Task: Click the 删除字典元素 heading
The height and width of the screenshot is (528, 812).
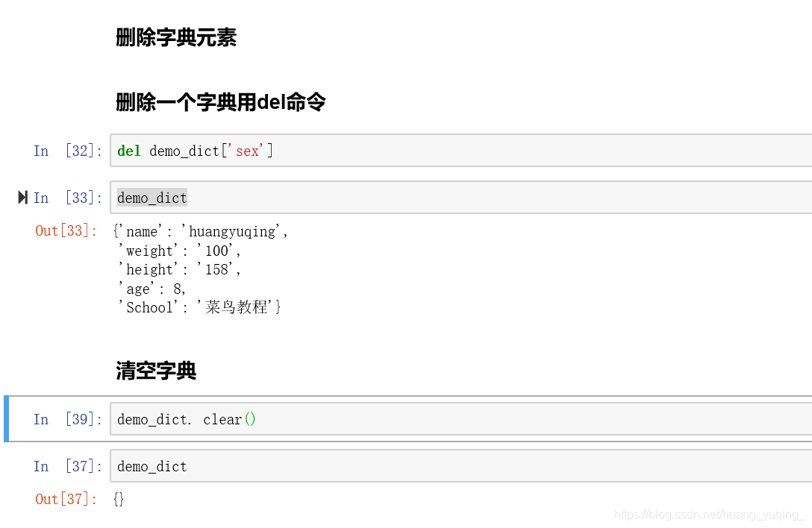Action: (176, 37)
